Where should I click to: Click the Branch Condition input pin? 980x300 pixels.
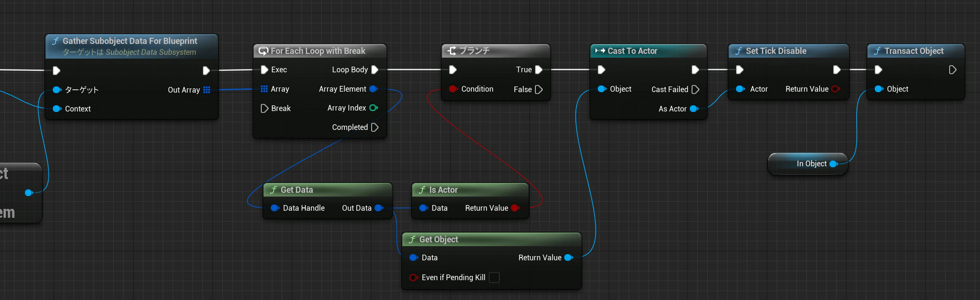(x=453, y=89)
